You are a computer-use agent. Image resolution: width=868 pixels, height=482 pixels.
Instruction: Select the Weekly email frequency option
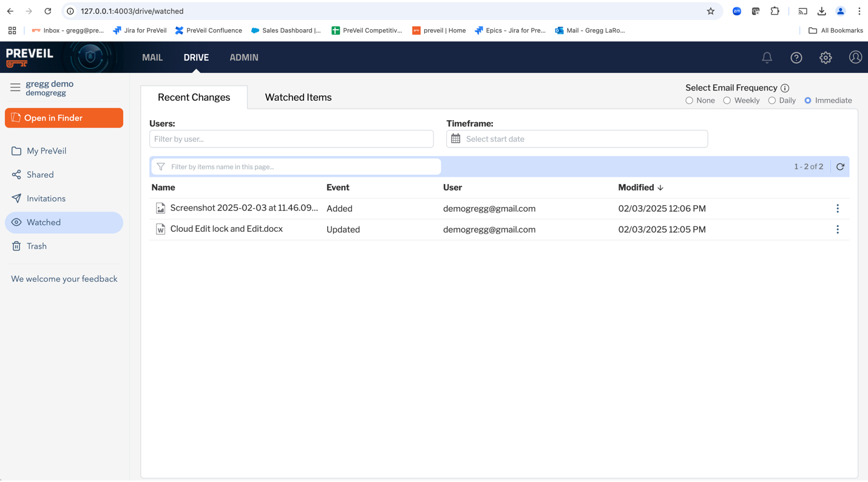click(x=727, y=101)
